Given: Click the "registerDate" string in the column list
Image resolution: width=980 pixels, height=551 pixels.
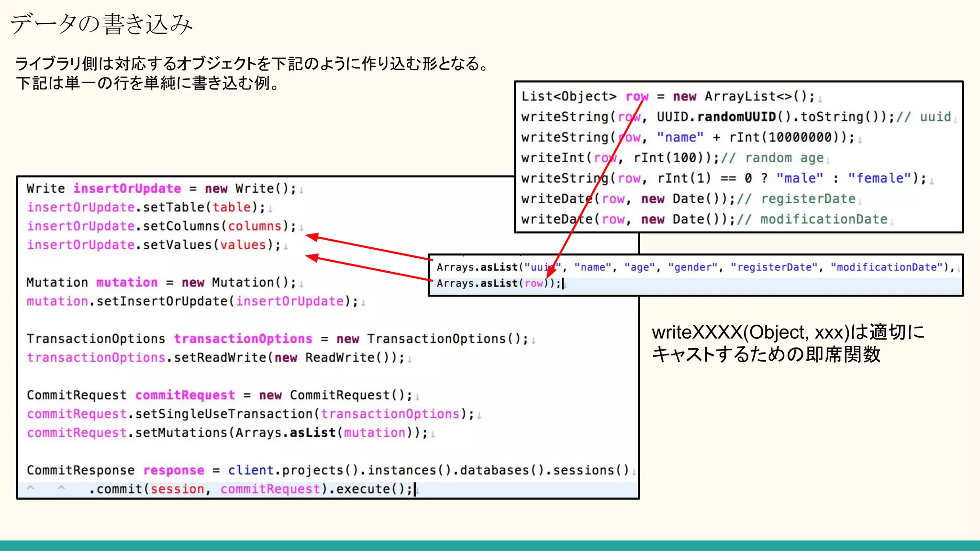Looking at the screenshot, I should tap(774, 267).
